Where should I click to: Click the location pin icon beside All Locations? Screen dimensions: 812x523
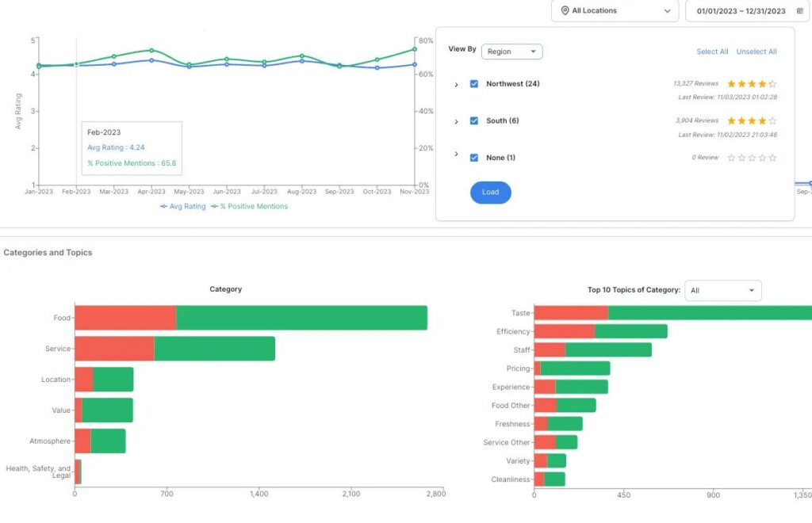pos(565,10)
